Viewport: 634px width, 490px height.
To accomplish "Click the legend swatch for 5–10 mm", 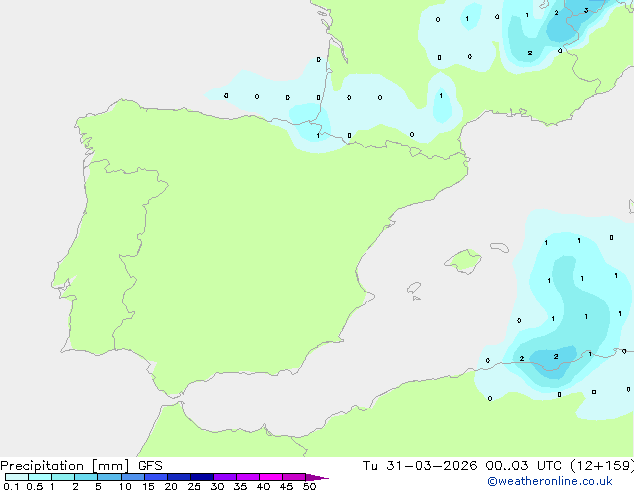I will click(109, 477).
